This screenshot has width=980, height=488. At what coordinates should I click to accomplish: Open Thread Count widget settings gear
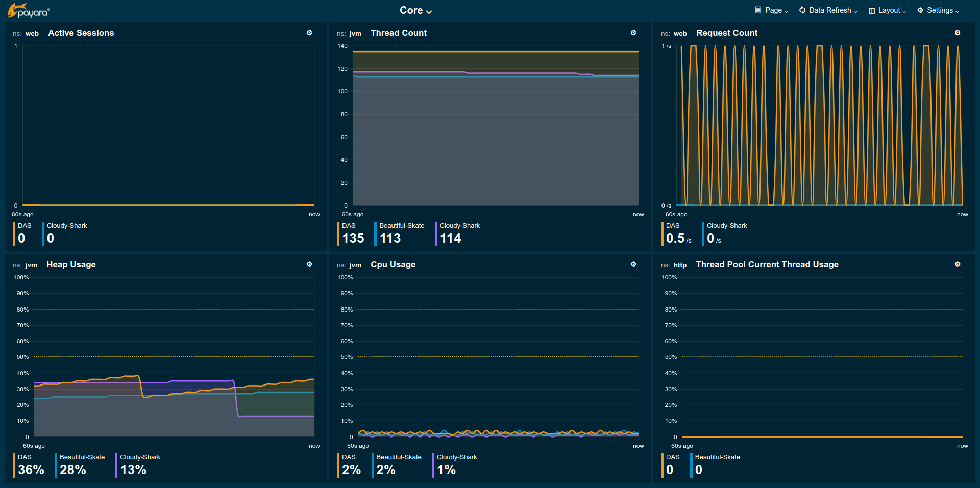(x=633, y=33)
